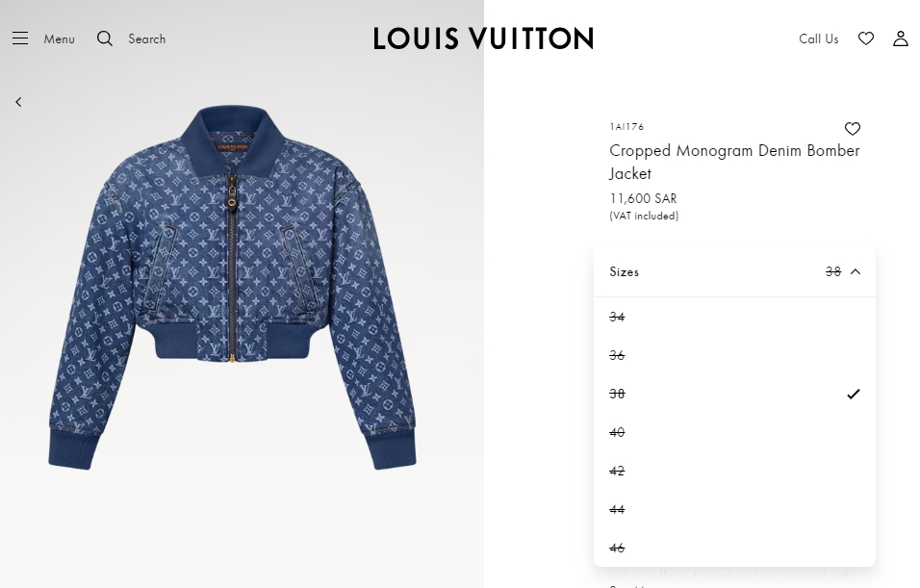Click the denim bomber jacket image
Image resolution: width=920 pixels, height=588 pixels.
[x=232, y=288]
